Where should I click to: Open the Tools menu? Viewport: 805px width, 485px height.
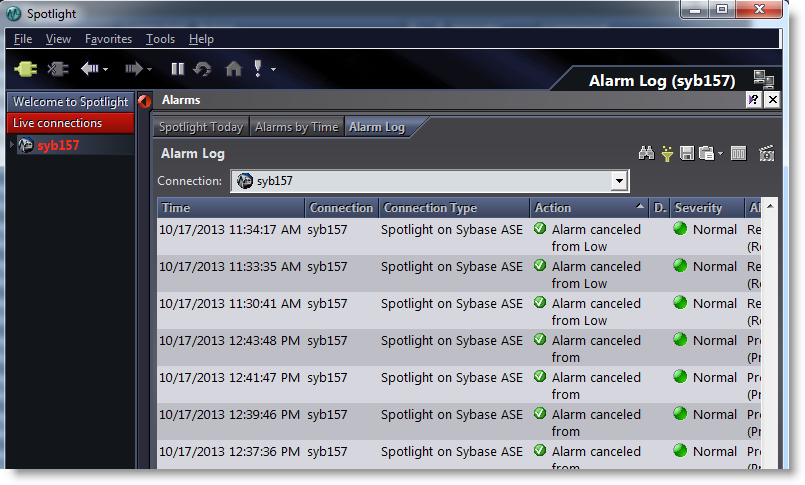point(160,39)
